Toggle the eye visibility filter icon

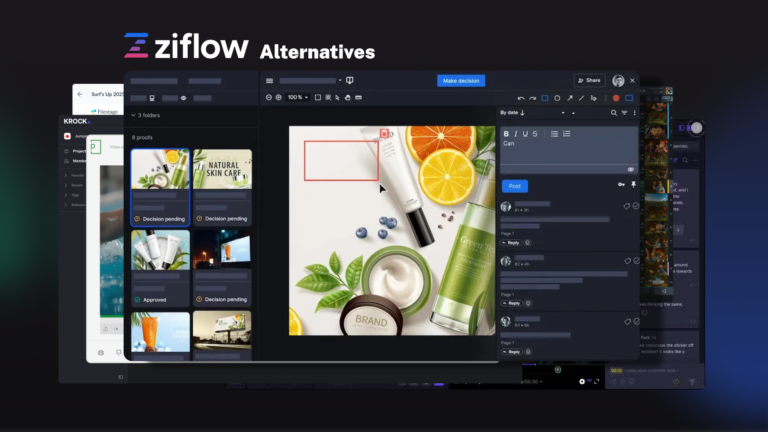click(x=184, y=98)
